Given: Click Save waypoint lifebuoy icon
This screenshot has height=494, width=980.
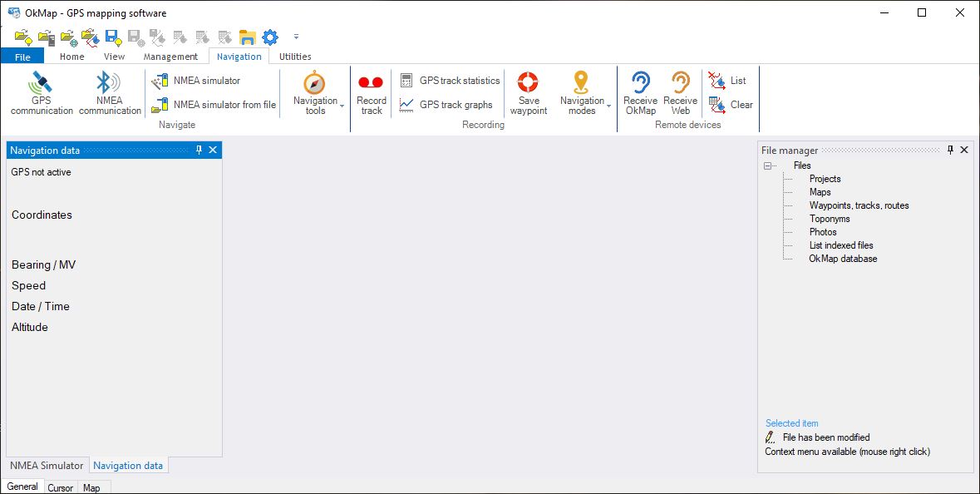Looking at the screenshot, I should [528, 82].
